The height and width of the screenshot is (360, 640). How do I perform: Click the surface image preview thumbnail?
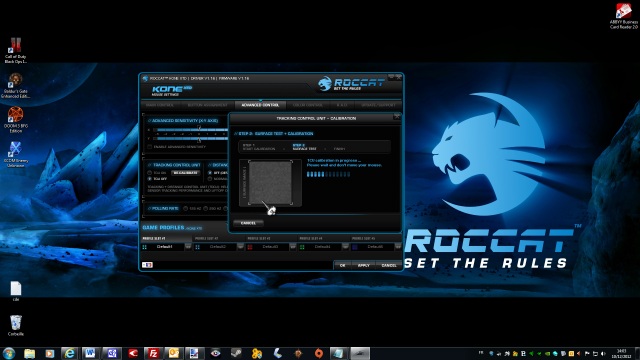(270, 183)
